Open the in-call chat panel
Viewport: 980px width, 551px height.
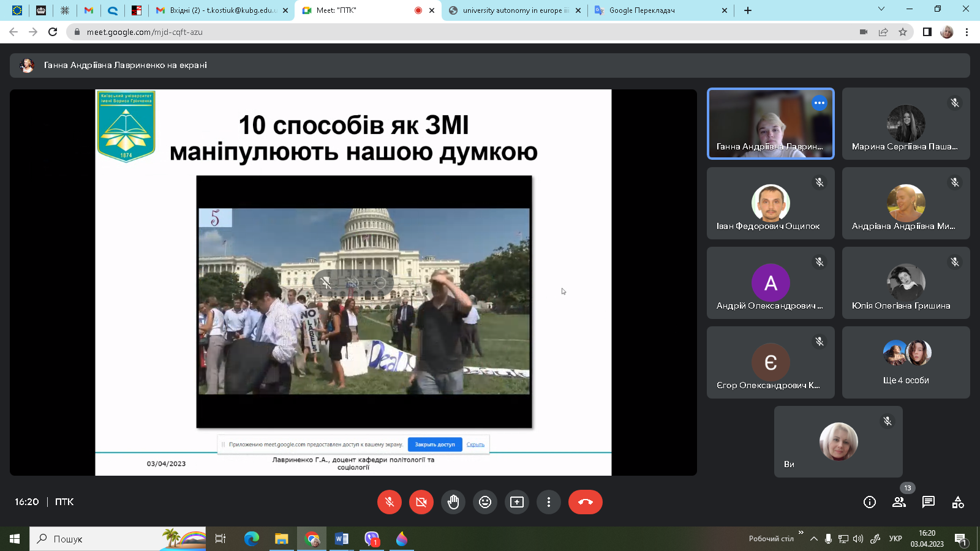(x=929, y=501)
